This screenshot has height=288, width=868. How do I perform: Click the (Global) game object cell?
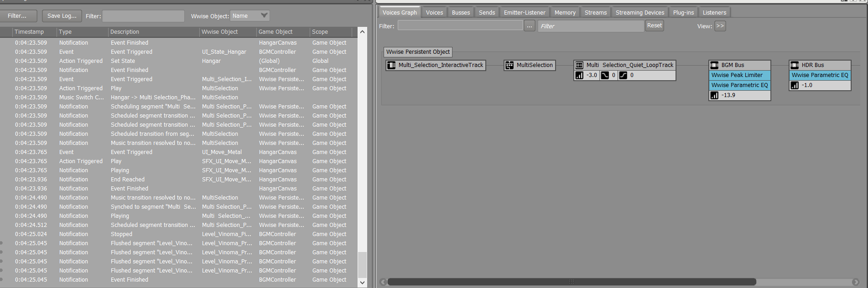tap(270, 61)
